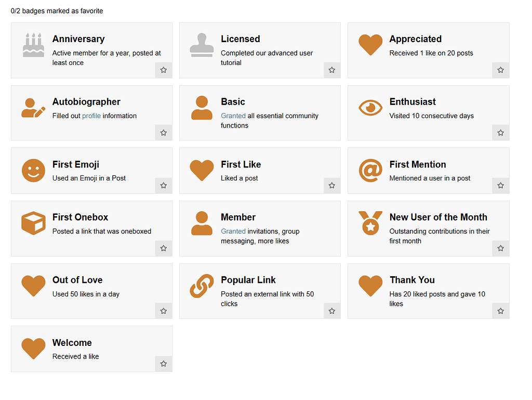Select the Popular Link chain icon
The height and width of the screenshot is (400, 532).
coord(202,286)
